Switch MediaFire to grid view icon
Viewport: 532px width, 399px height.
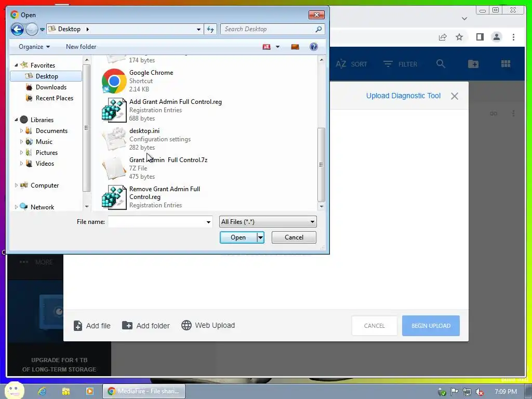tap(506, 63)
